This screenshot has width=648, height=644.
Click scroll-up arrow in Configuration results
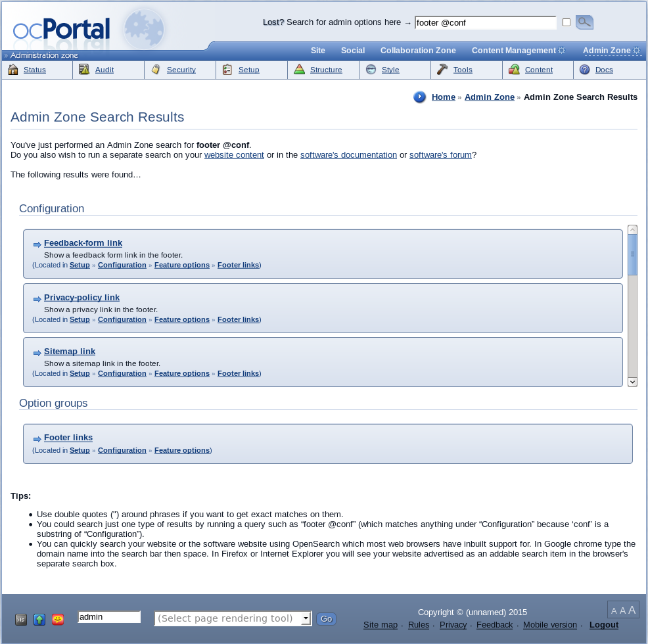(x=632, y=230)
